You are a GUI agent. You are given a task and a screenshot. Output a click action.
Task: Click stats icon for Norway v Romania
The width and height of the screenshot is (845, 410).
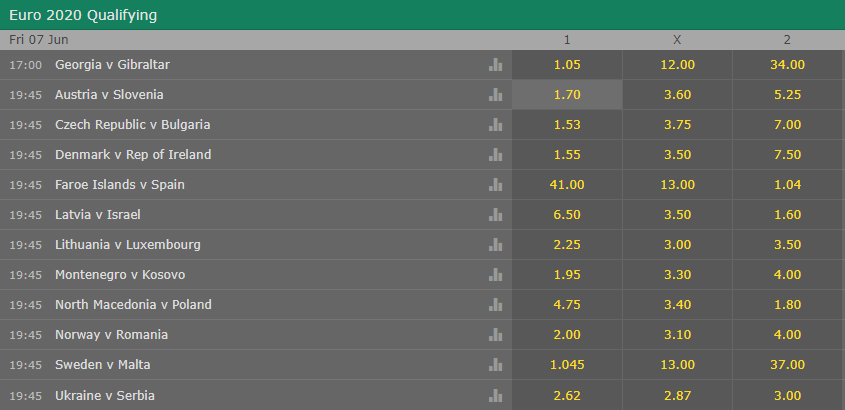pos(495,335)
